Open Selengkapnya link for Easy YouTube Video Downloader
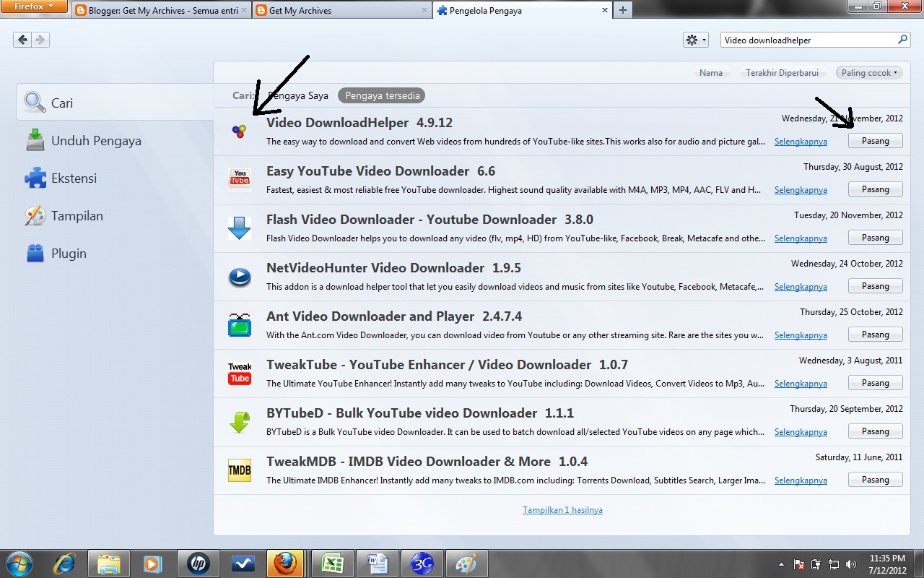The width and height of the screenshot is (924, 578). tap(801, 190)
